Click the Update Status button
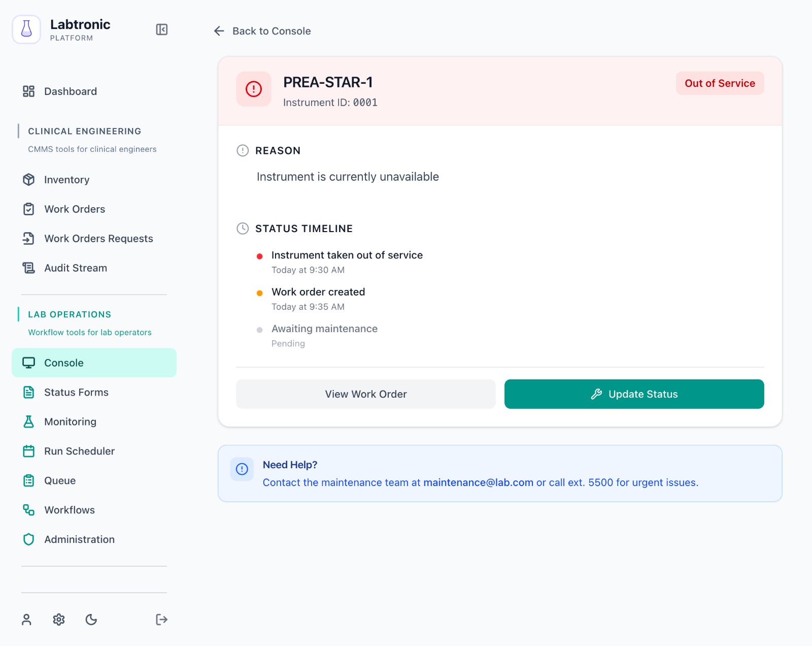 (x=634, y=394)
